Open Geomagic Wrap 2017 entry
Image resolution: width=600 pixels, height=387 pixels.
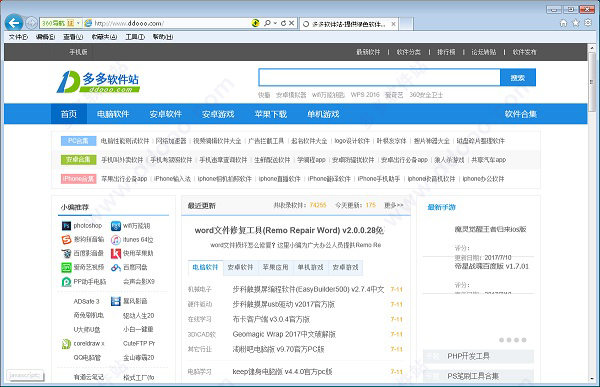coord(284,334)
